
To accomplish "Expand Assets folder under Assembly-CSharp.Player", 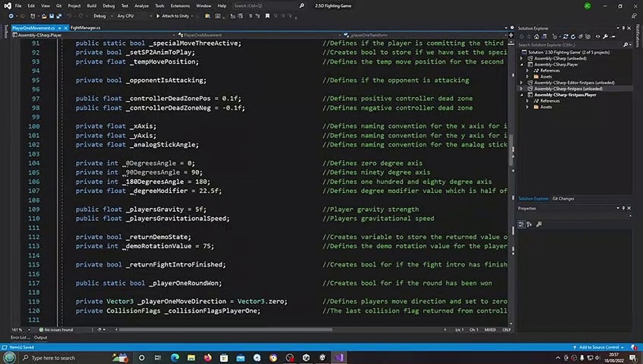I will (x=528, y=76).
